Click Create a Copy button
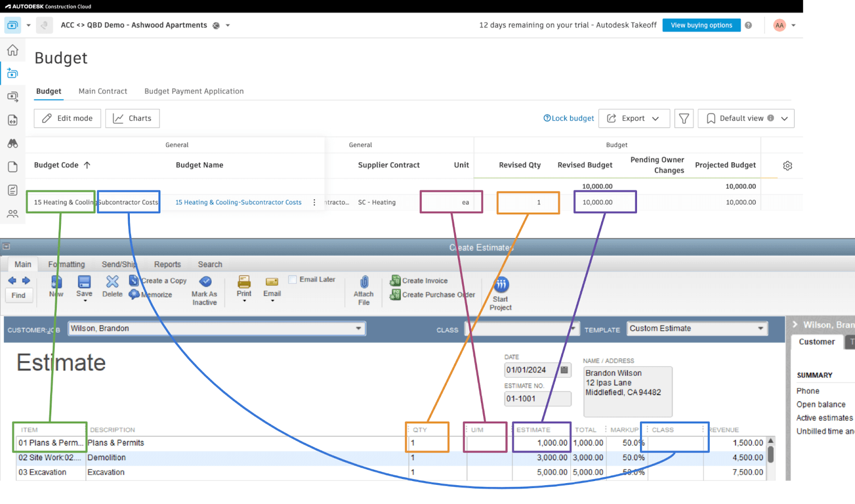 (x=158, y=281)
